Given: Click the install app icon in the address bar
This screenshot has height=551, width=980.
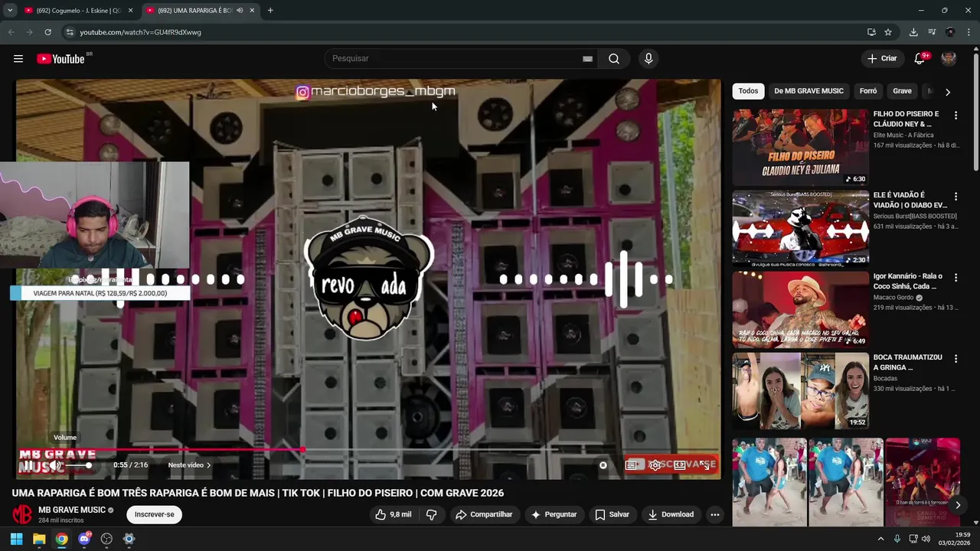Looking at the screenshot, I should pyautogui.click(x=871, y=32).
